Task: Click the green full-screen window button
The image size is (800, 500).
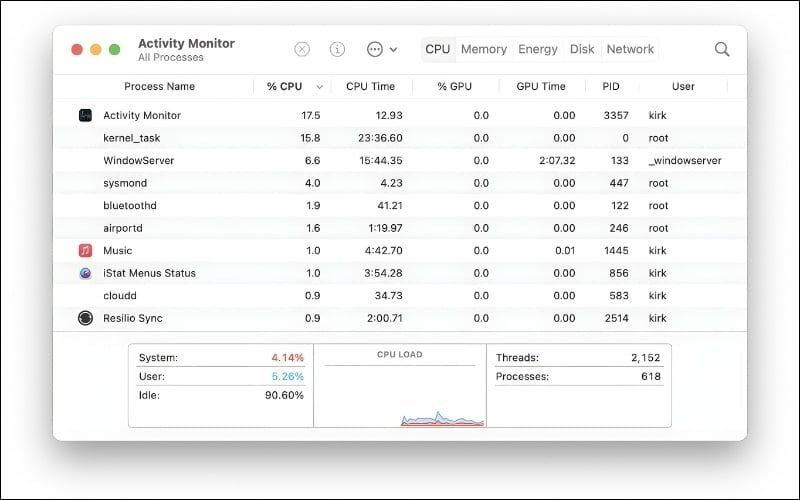Action: point(114,49)
